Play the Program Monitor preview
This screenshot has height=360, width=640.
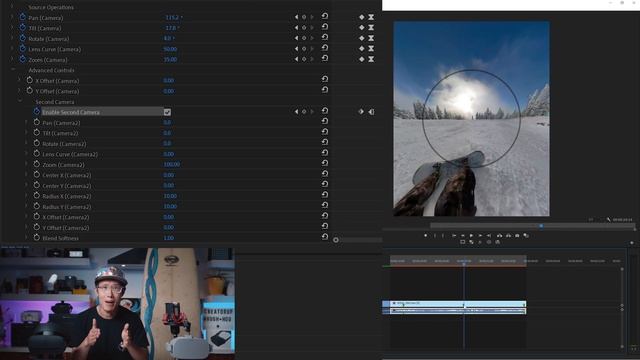(x=471, y=236)
